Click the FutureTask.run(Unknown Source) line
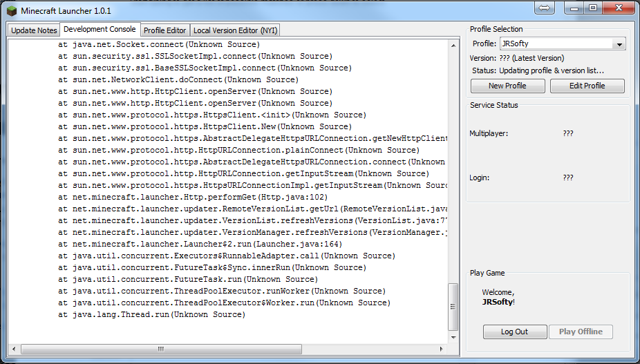The height and width of the screenshot is (364, 640). click(188, 280)
